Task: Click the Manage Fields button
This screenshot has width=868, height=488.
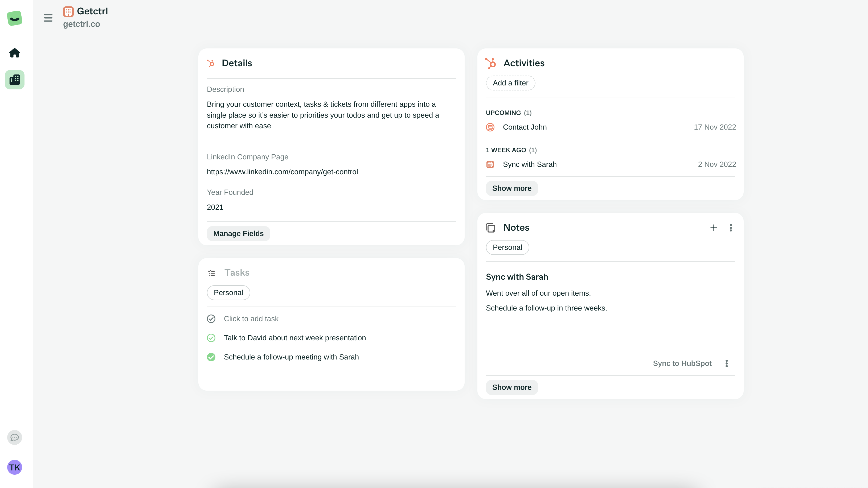Action: [x=238, y=233]
